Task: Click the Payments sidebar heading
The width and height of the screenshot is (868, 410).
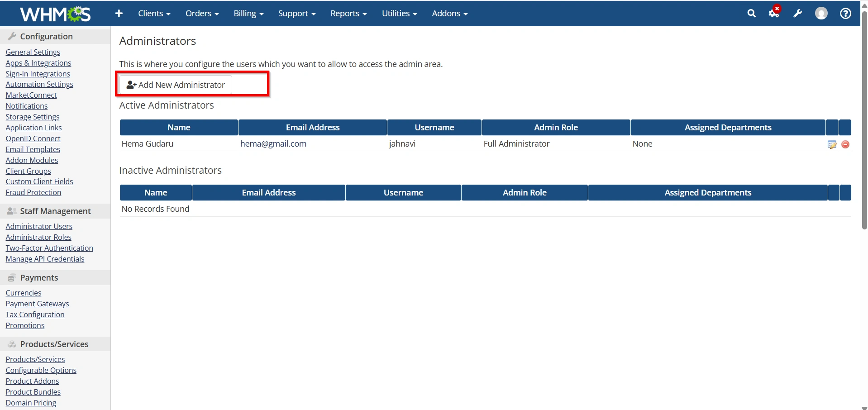Action: point(39,277)
